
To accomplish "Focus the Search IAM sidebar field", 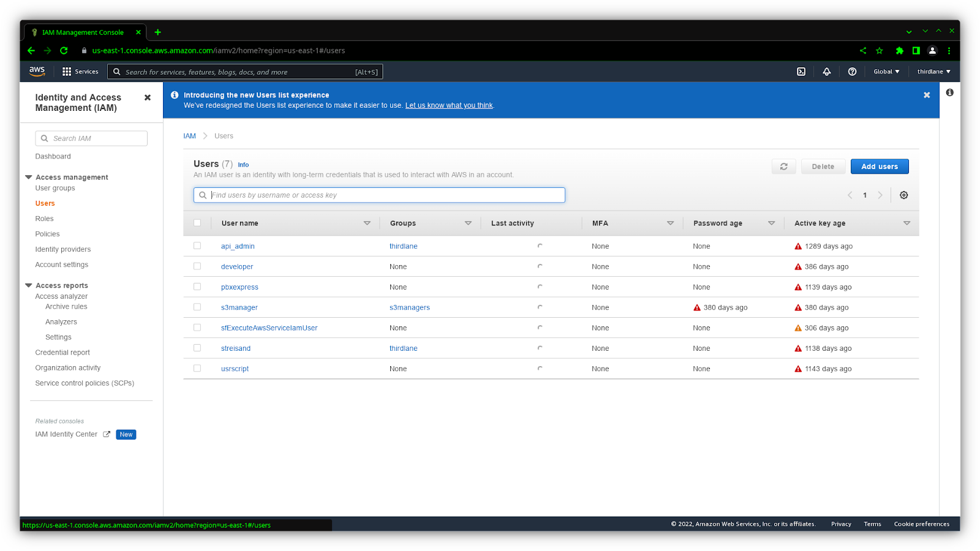I will (91, 138).
